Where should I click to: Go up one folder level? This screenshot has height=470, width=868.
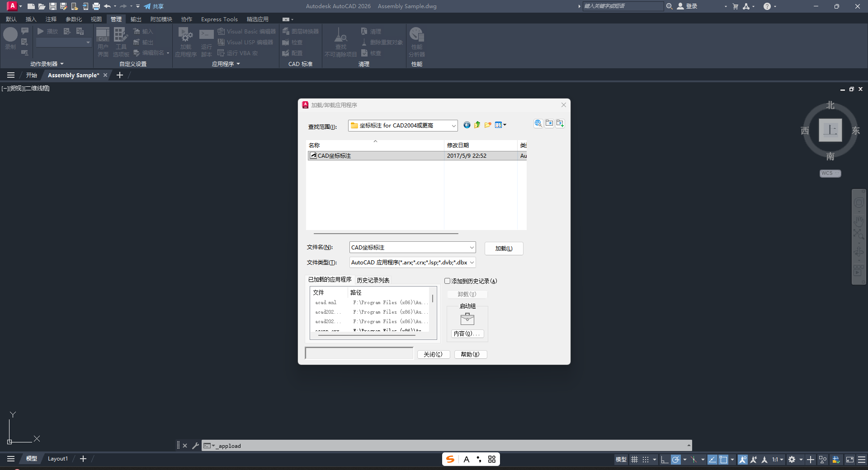477,125
